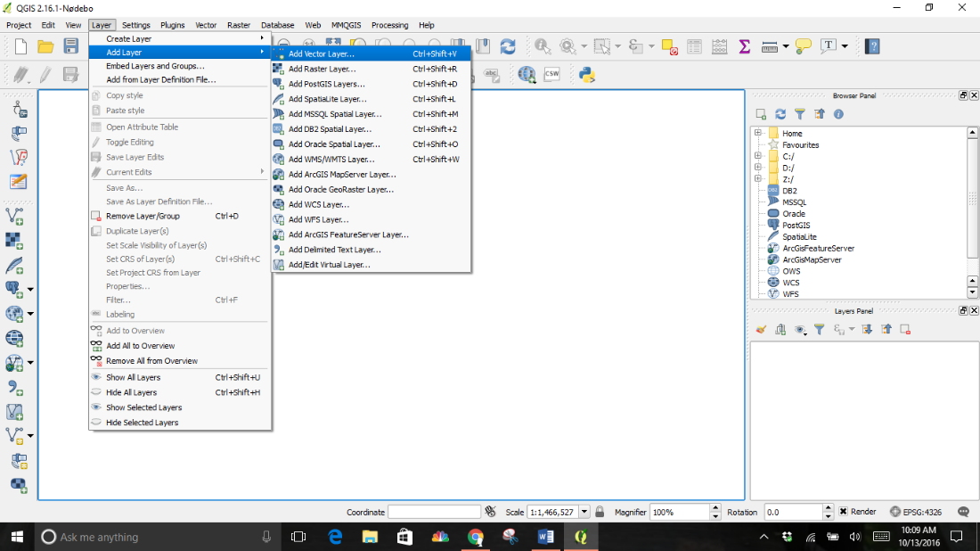The width and height of the screenshot is (980, 551).
Task: Activate the Measure Line tool
Action: pos(768,46)
